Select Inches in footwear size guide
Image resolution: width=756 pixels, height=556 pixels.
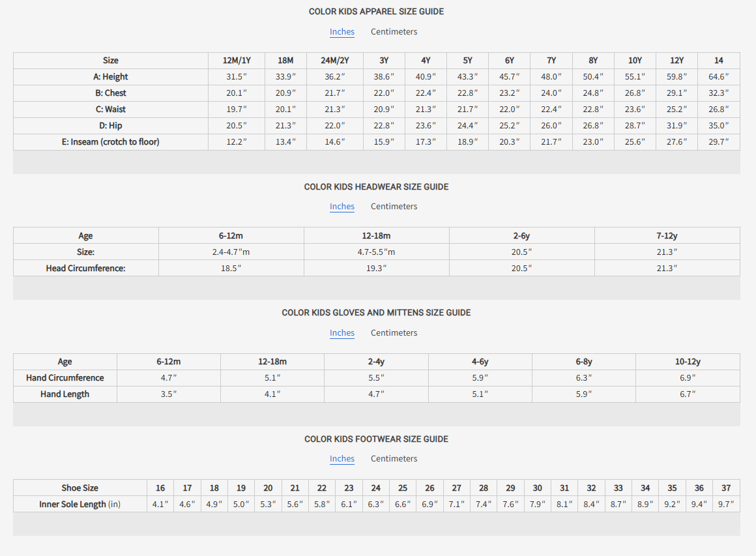342,459
